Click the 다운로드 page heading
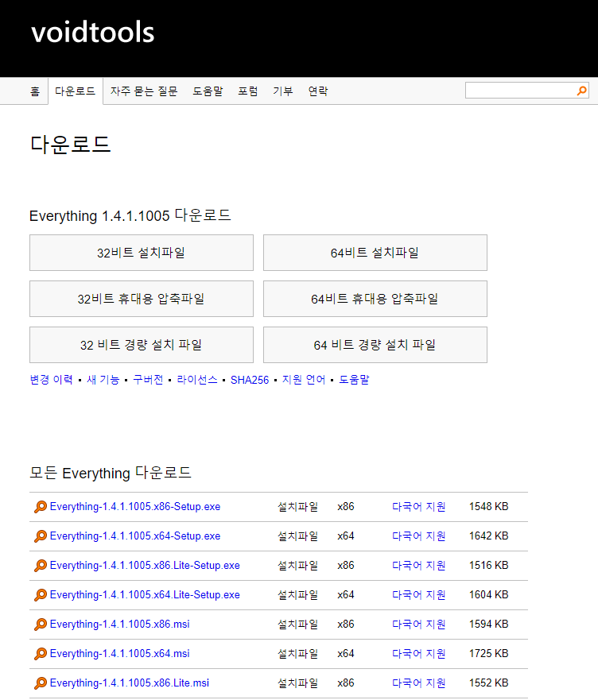The width and height of the screenshot is (598, 700). [x=70, y=144]
